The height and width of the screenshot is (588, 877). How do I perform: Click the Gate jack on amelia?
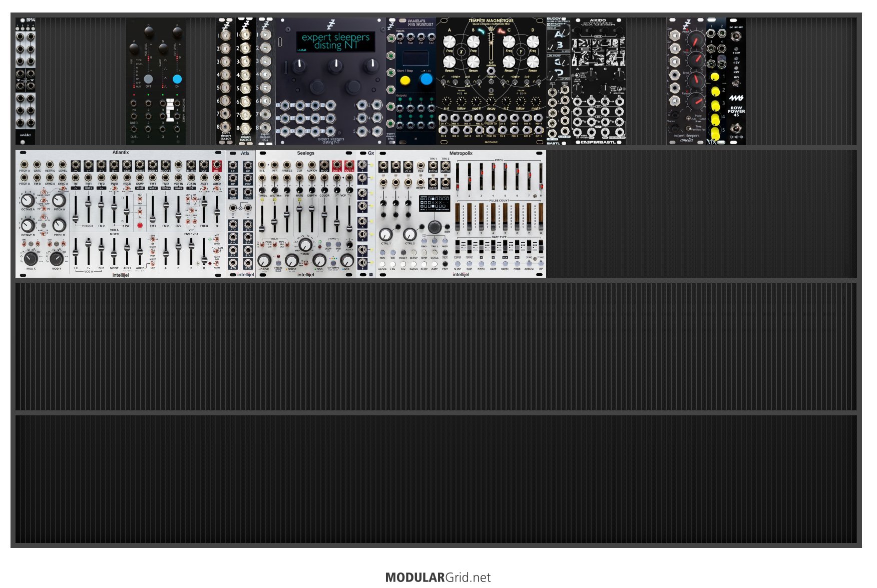click(674, 35)
